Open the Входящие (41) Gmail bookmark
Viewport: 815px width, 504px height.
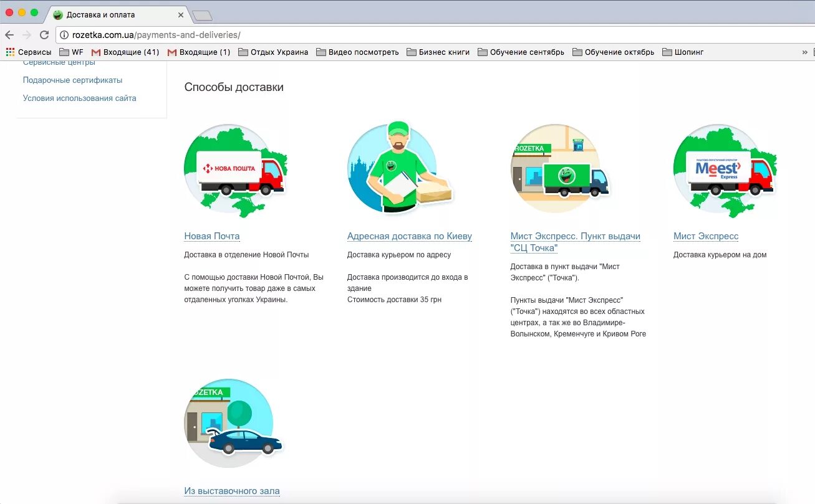point(125,52)
